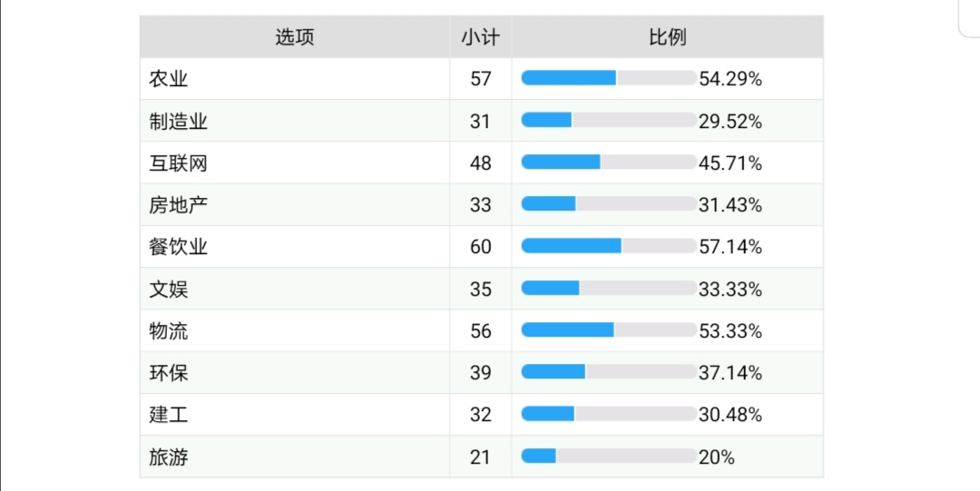
Task: Click the 小计 column header
Action: (x=481, y=37)
